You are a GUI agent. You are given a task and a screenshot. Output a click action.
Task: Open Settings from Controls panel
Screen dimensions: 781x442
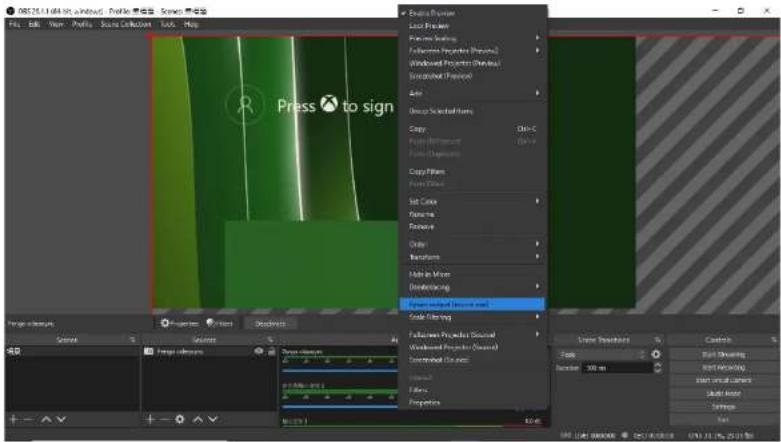(x=723, y=407)
